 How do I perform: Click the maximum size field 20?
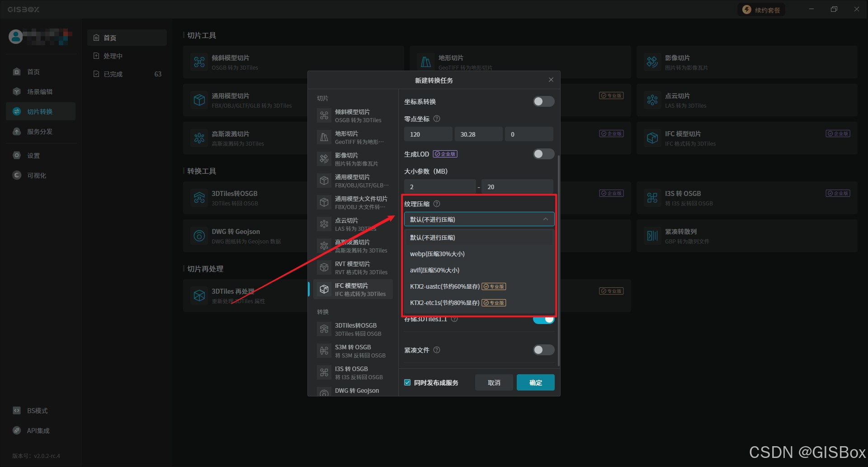pyautogui.click(x=518, y=187)
